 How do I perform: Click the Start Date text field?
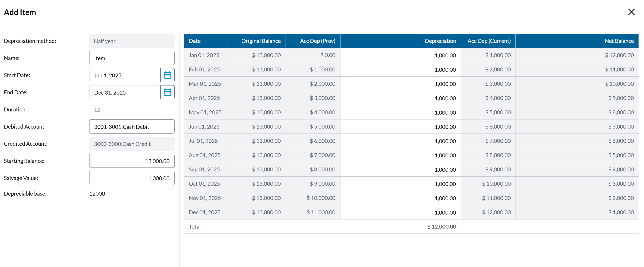[x=125, y=75]
